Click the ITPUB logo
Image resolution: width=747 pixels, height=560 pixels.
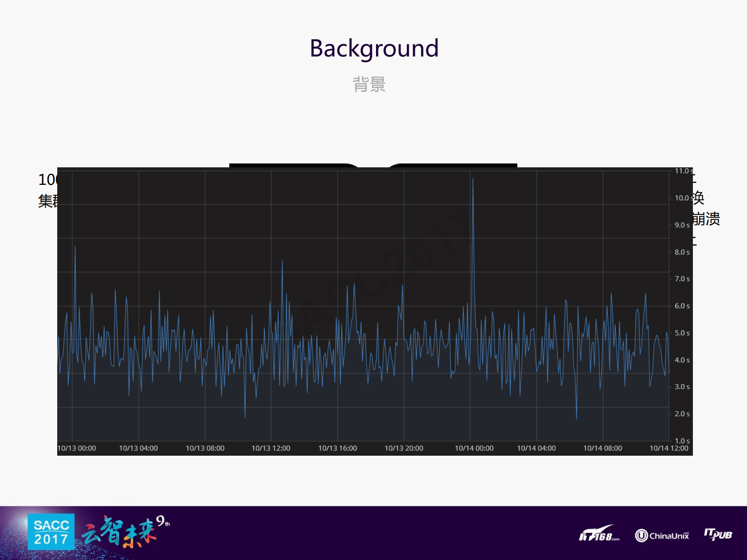tap(718, 534)
